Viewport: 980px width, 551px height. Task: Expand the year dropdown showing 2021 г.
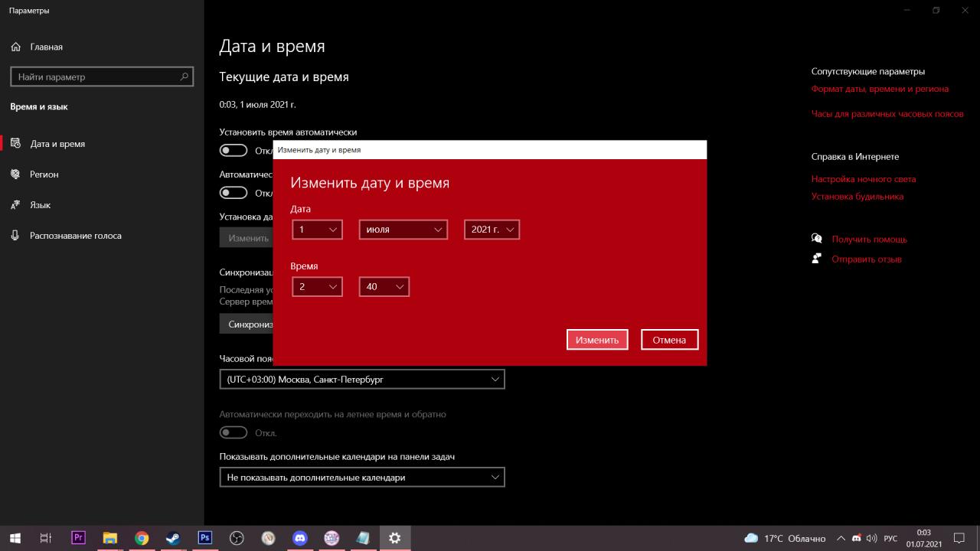coord(492,230)
